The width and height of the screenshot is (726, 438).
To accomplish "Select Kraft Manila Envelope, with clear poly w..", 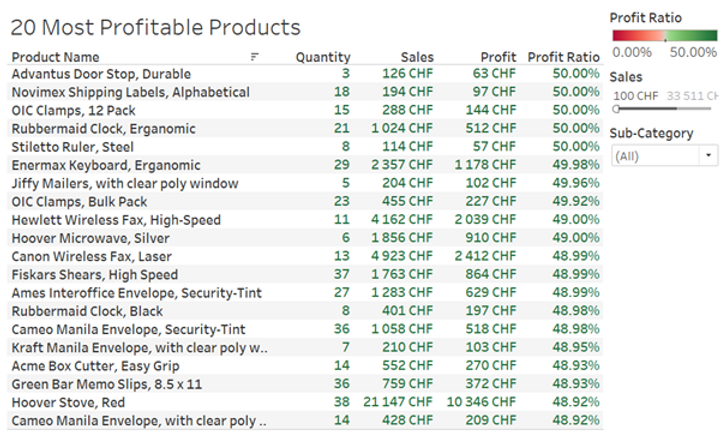I will [x=139, y=348].
